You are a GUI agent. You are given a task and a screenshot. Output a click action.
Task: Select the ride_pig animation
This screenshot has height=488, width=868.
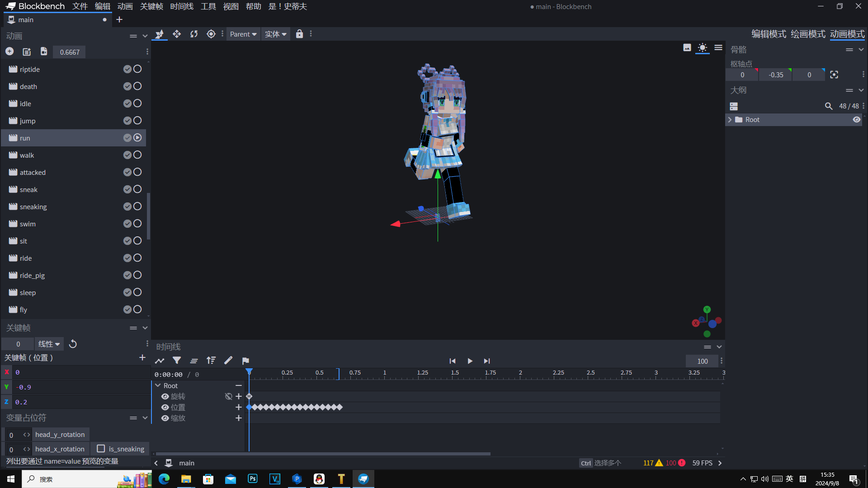tap(73, 275)
